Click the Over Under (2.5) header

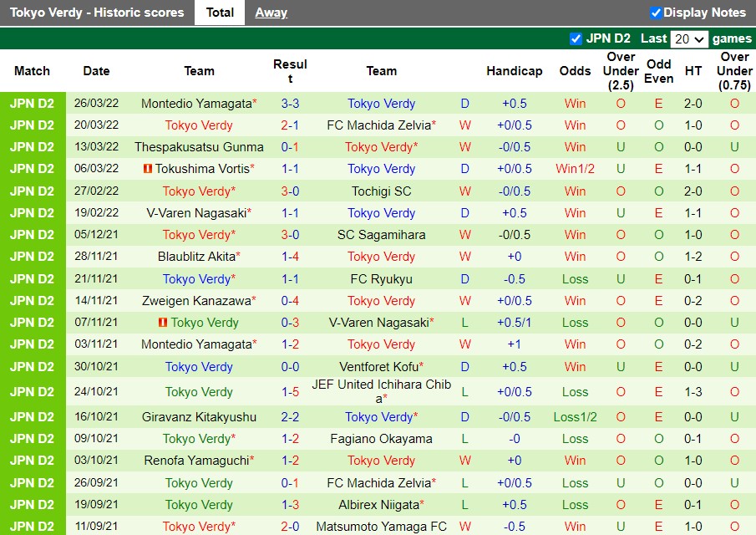pyautogui.click(x=620, y=71)
